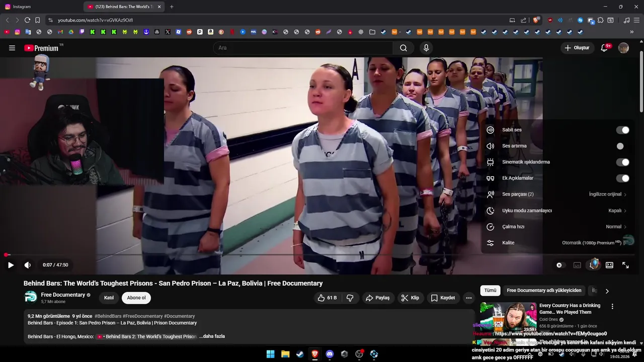Open options for the Cold Ones video
This screenshot has height=362, width=644.
click(x=612, y=306)
